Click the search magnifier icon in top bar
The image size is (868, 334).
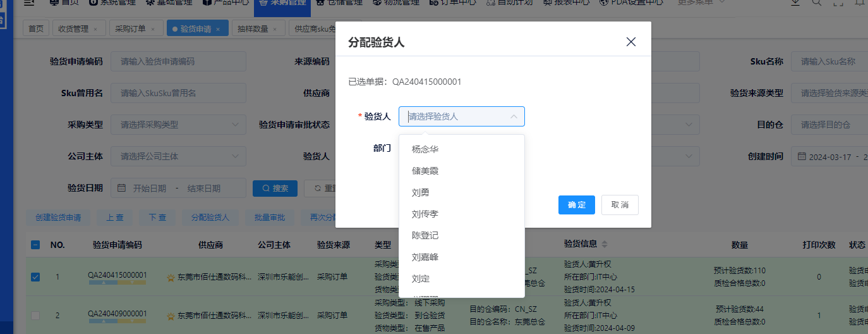point(816,3)
